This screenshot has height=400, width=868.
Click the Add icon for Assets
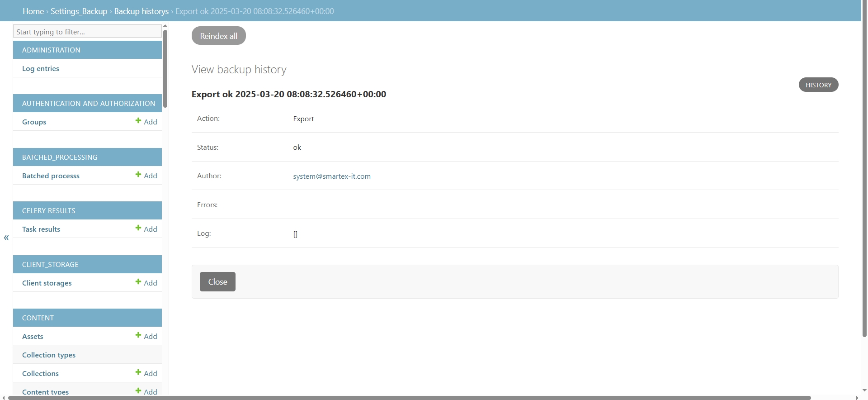(x=146, y=336)
